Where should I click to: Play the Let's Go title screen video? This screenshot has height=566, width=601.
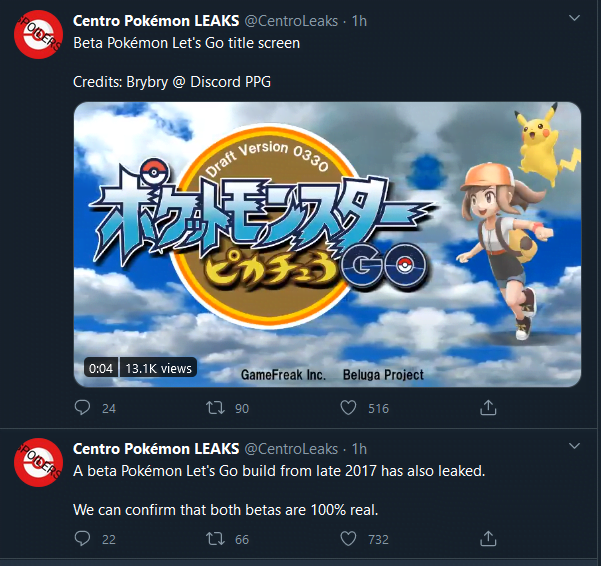click(327, 244)
